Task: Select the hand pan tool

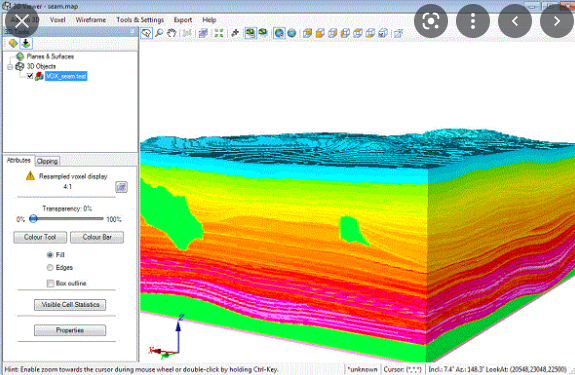Action: [171, 33]
